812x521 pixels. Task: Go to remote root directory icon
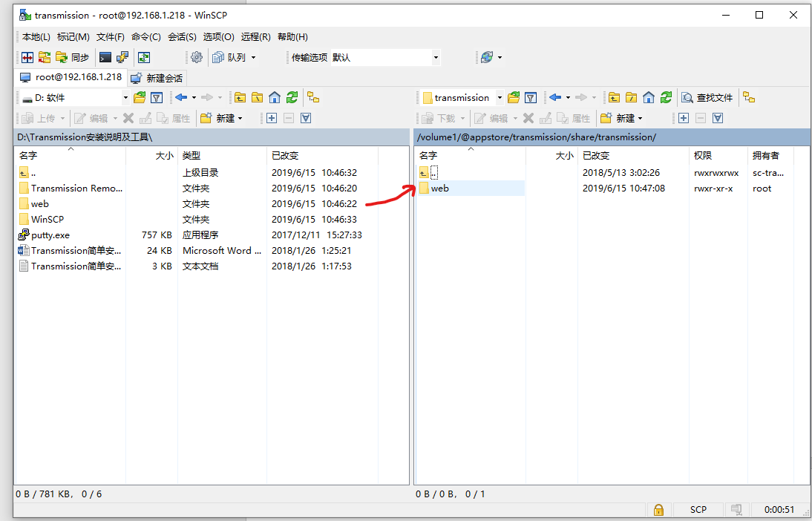tap(632, 97)
